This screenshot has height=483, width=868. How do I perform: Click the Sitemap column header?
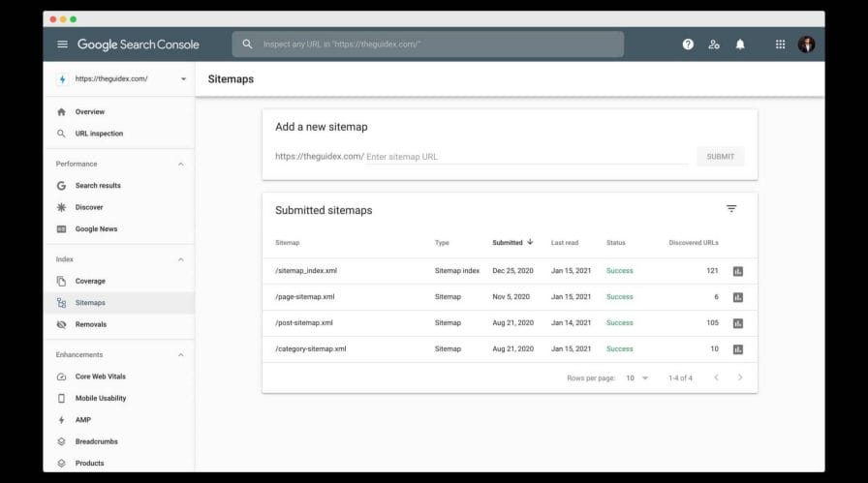pos(288,243)
